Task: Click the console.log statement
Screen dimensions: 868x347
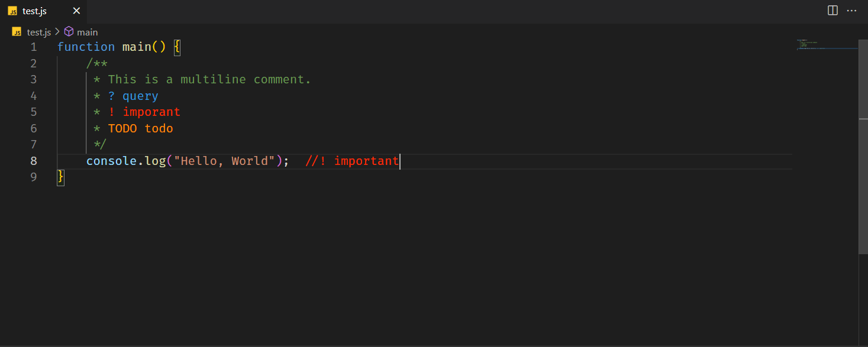Action: [124, 160]
